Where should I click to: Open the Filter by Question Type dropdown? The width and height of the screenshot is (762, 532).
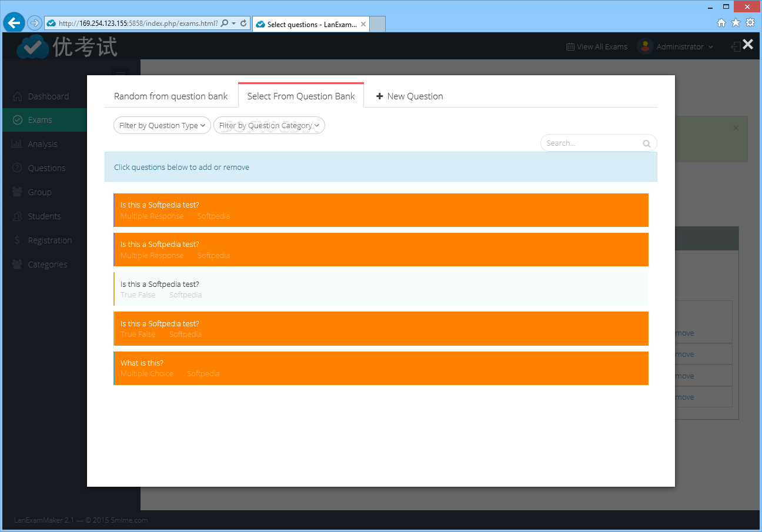tap(162, 125)
